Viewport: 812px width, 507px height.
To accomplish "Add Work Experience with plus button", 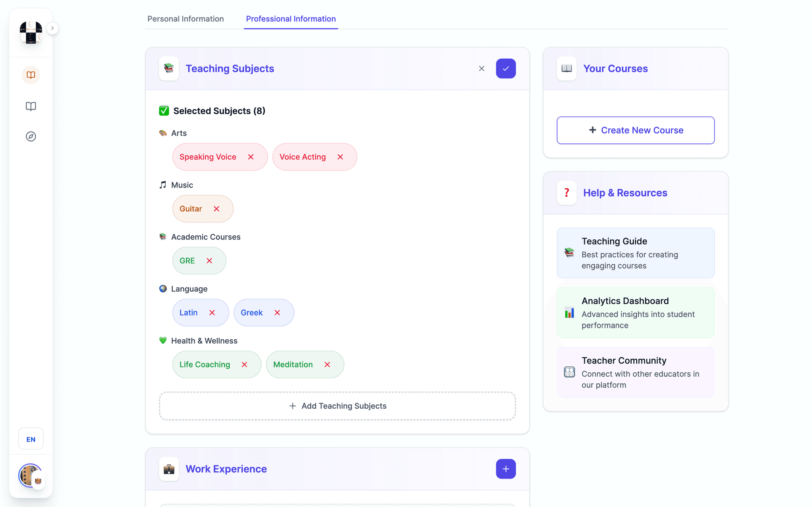I will point(506,469).
